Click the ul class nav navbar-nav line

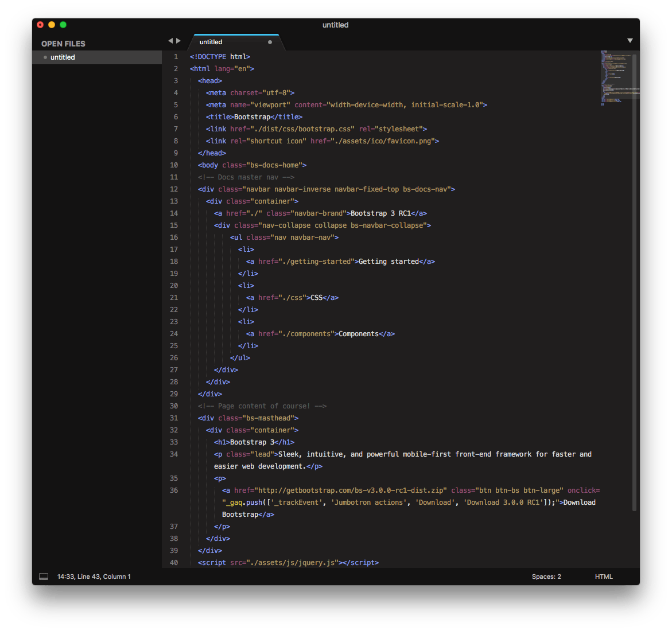(x=284, y=237)
